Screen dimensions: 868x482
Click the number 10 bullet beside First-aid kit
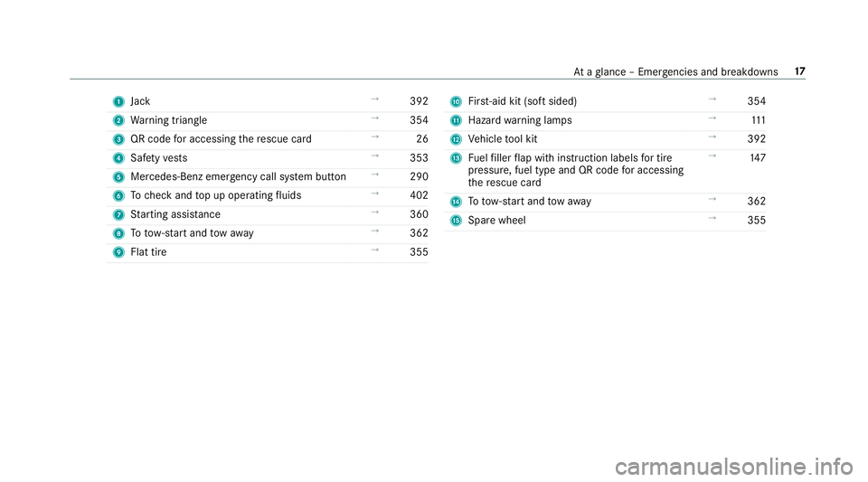pos(456,102)
